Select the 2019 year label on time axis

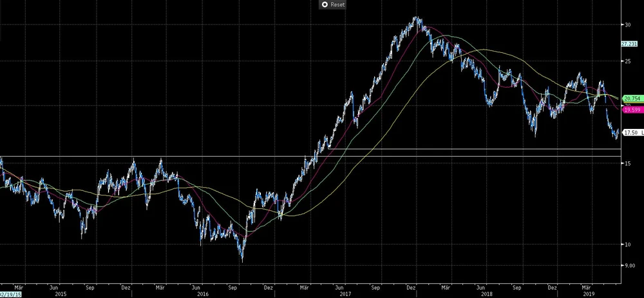587,293
